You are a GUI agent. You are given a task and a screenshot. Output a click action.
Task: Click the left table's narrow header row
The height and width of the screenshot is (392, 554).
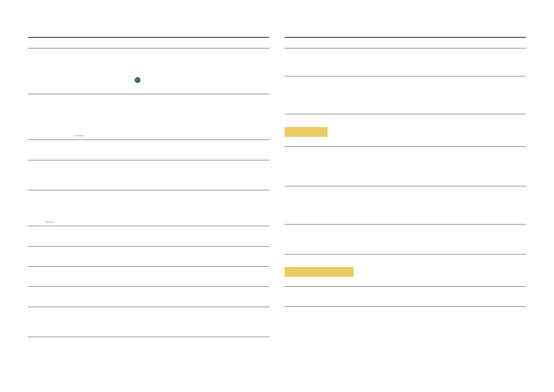tap(148, 43)
